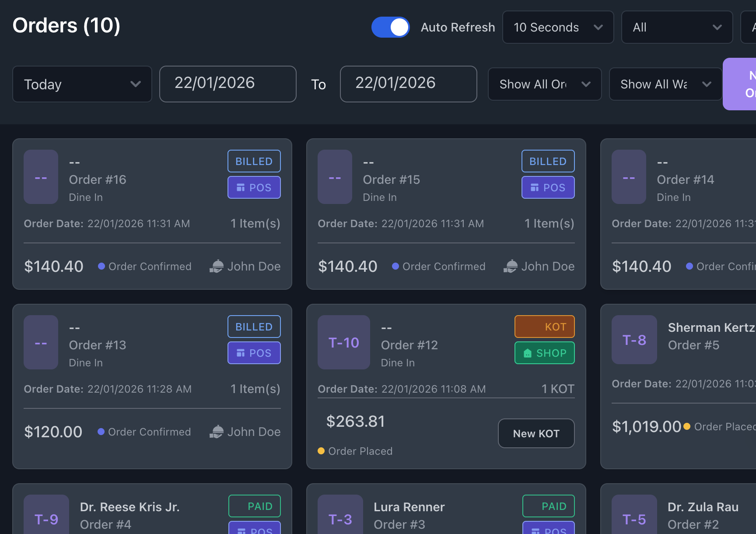
Task: Click the POS badge icon on Order #16
Action: (x=241, y=187)
